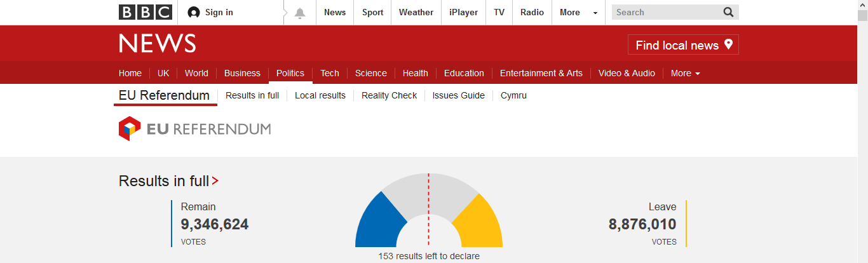The width and height of the screenshot is (868, 263).
Task: Click the EU Referendum hexagon logo
Action: click(129, 128)
